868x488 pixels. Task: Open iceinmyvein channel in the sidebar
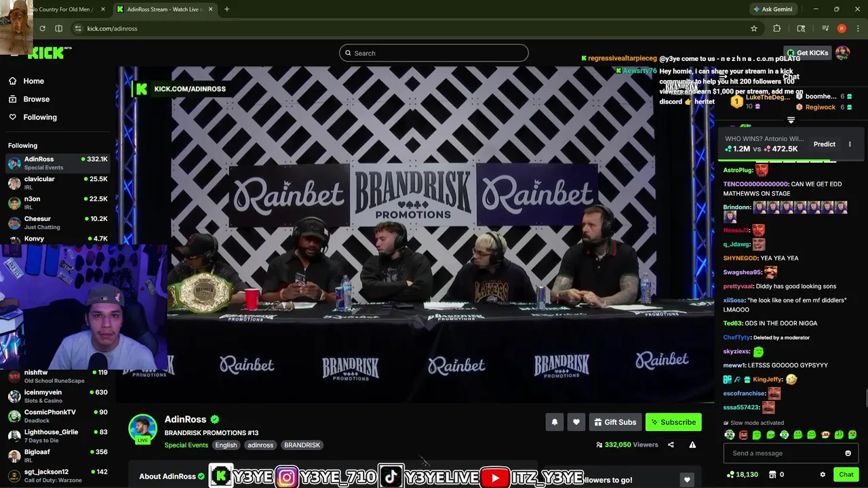click(58, 396)
